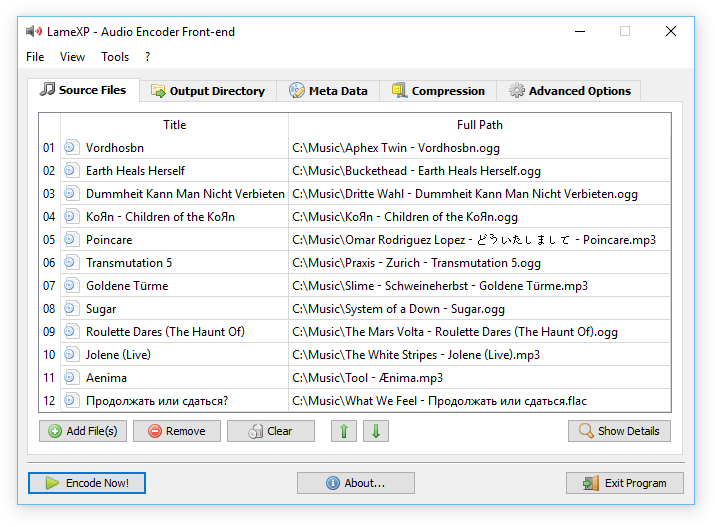Click the Add File(s) button
The width and height of the screenshot is (715, 527).
pyautogui.click(x=83, y=431)
